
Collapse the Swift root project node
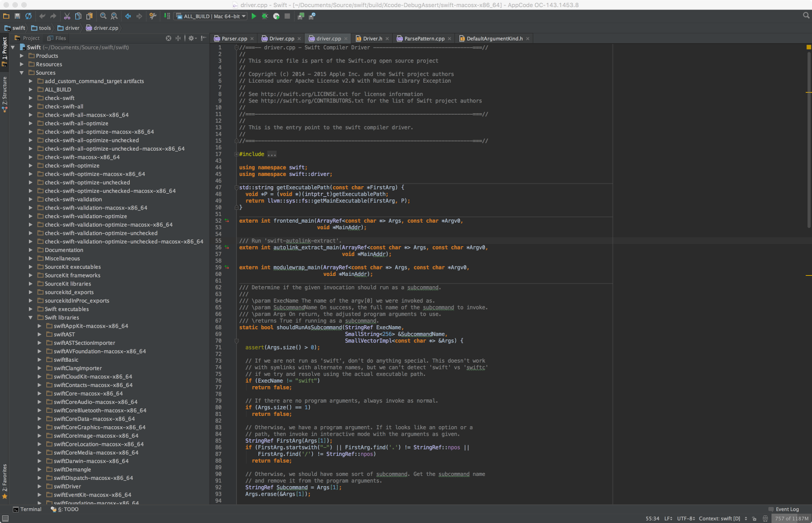click(13, 47)
